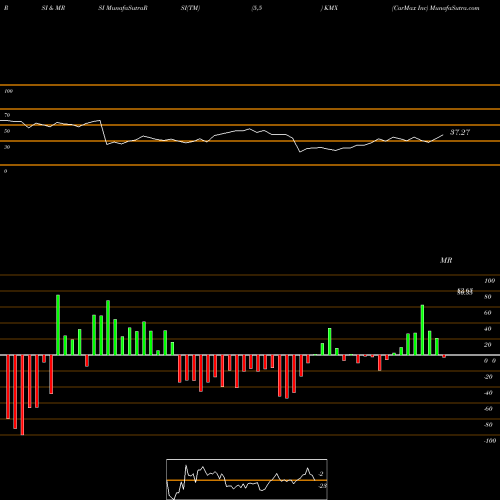500x500 pixels.
Task: Click the mini chart value -28
Action: pyautogui.click(x=322, y=486)
